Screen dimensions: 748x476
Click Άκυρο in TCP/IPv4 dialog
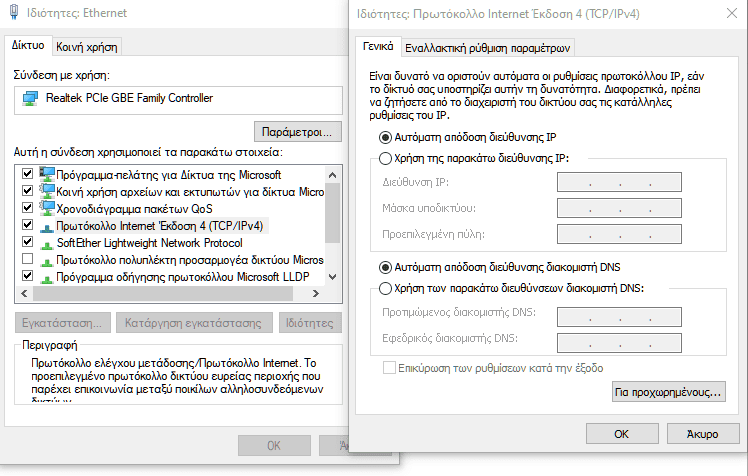tap(702, 434)
